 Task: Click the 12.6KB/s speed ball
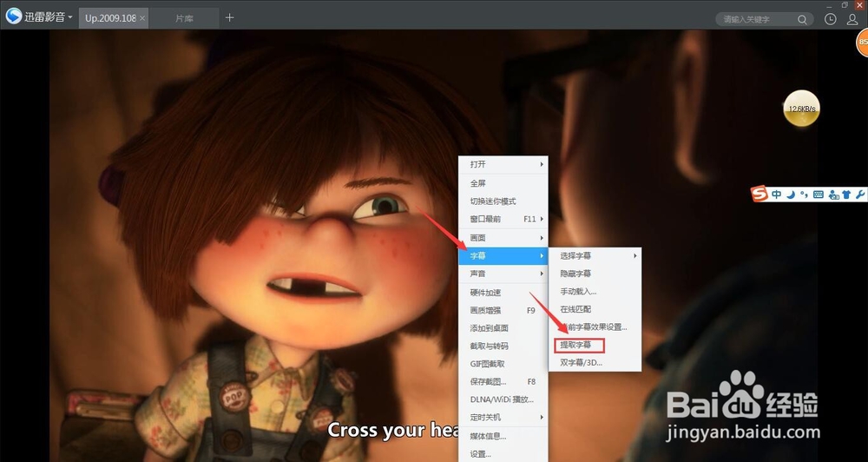(x=801, y=108)
